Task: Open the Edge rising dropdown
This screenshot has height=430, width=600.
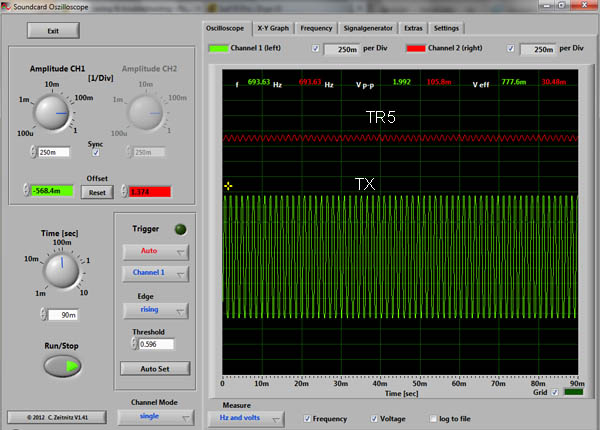Action: (x=154, y=310)
